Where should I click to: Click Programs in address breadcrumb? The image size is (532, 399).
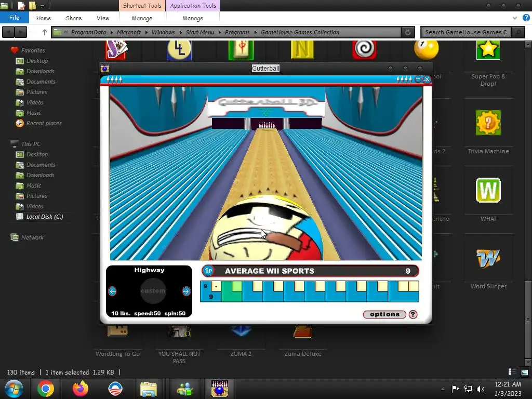click(x=237, y=32)
